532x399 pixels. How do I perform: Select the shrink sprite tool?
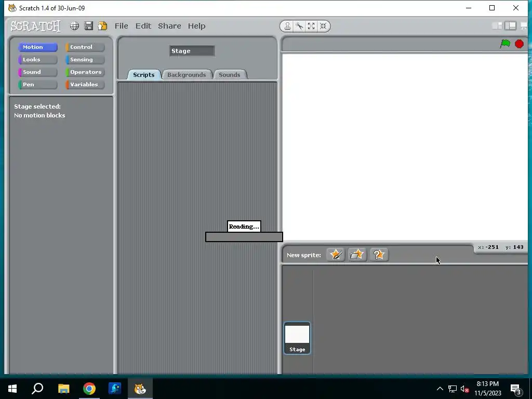click(323, 26)
